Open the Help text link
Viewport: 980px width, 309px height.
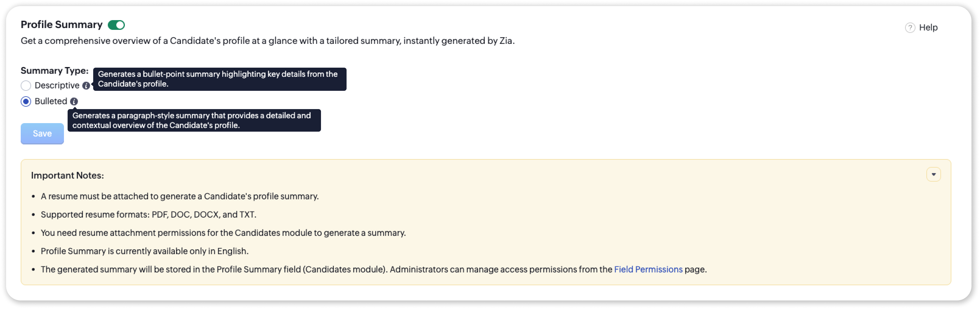(928, 28)
